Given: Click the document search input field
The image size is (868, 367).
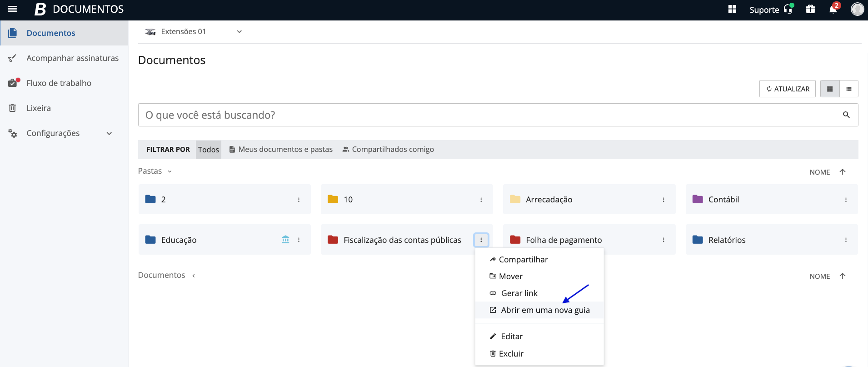Looking at the screenshot, I should [486, 115].
